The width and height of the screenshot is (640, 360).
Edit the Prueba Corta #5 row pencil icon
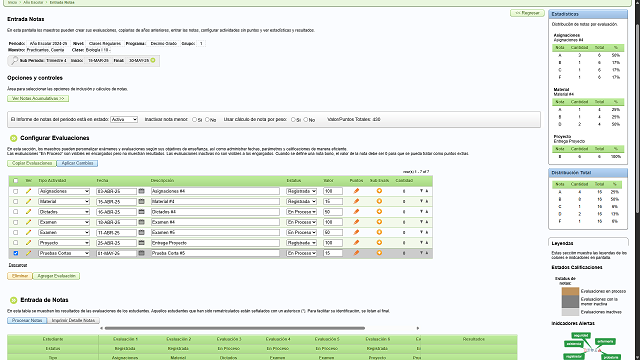(x=28, y=253)
